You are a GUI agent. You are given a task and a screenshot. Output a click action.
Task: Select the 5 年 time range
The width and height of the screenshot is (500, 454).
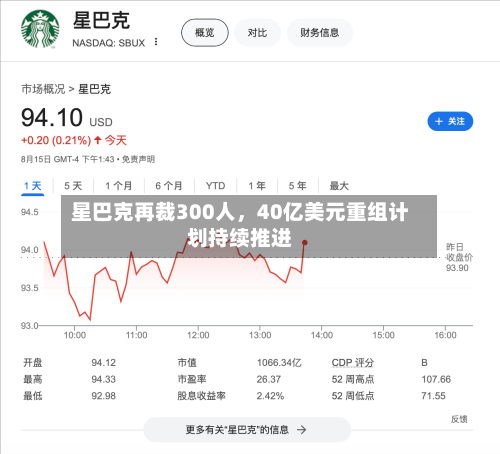pyautogui.click(x=297, y=186)
